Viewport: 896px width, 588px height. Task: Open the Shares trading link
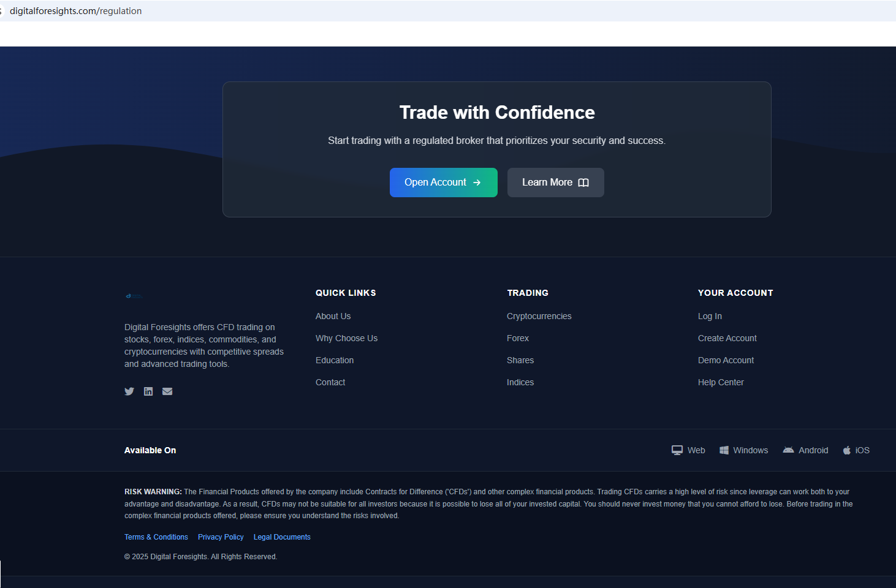pyautogui.click(x=520, y=360)
